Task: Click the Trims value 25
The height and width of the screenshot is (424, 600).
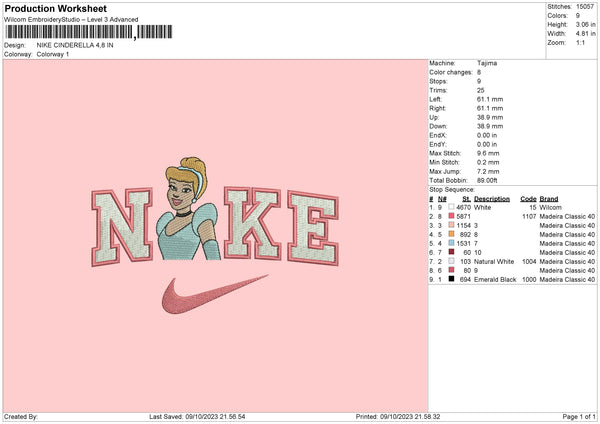Action: [481, 90]
